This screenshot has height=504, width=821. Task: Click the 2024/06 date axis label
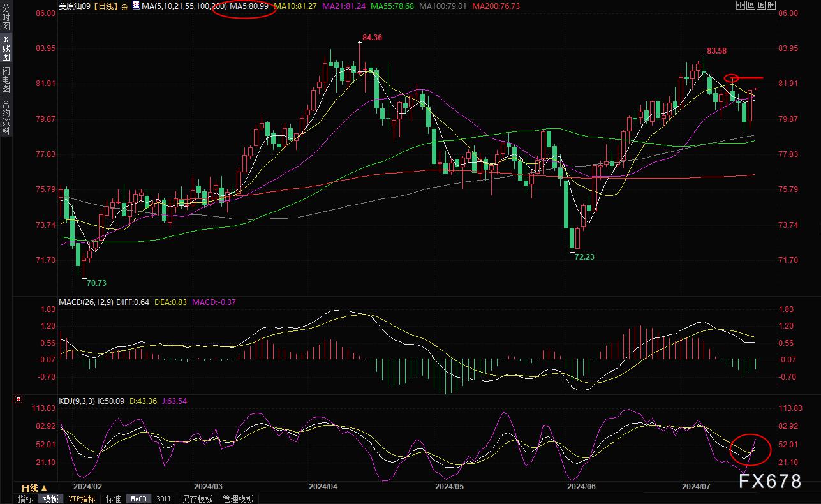click(581, 486)
